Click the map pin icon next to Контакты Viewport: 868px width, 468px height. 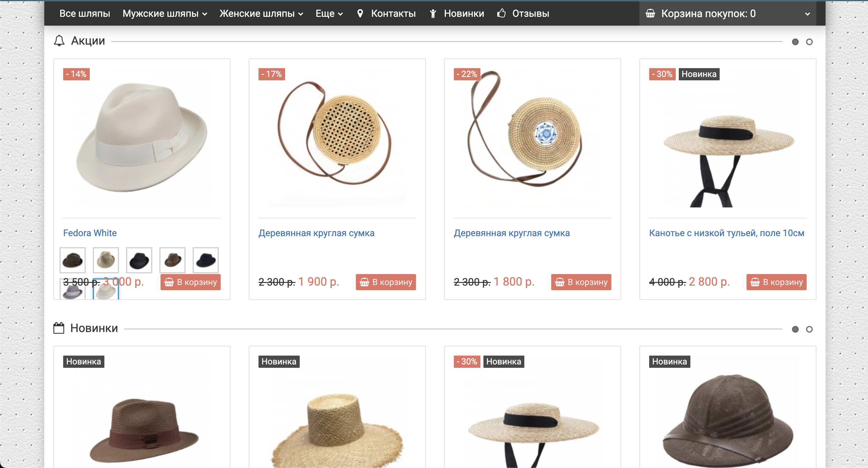point(360,13)
